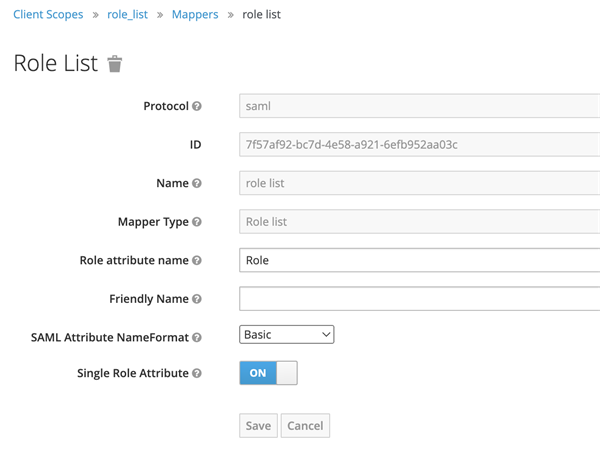The height and width of the screenshot is (459, 600).
Task: Delete mapper using the trash icon
Action: point(114,63)
